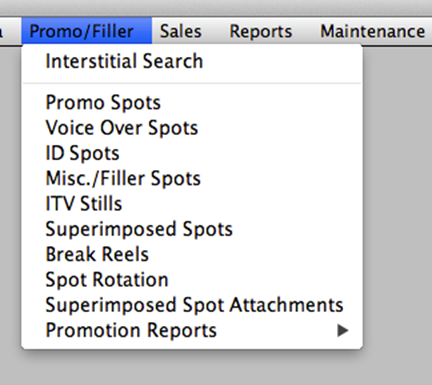Image resolution: width=432 pixels, height=385 pixels.
Task: Click the Promotion Reports label
Action: [x=131, y=331]
